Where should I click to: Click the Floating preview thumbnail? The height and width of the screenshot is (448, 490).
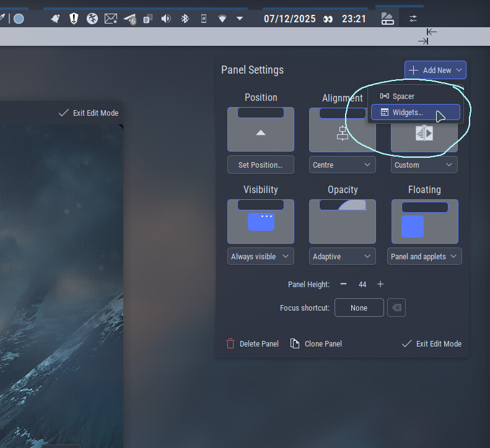(424, 221)
